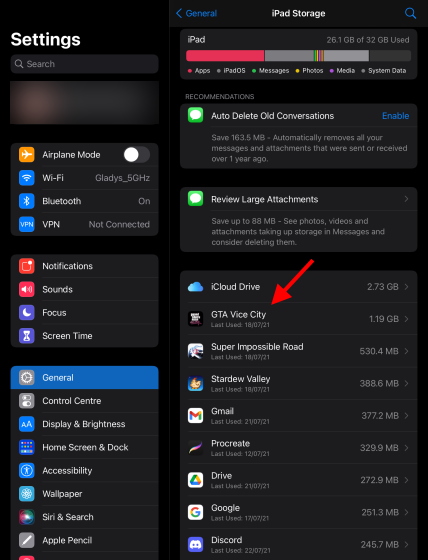
Task: Tap the Siri & Search icon
Action: [x=26, y=517]
